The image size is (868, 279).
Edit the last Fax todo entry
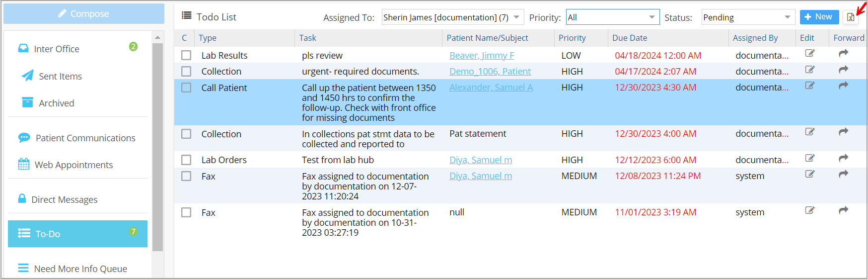tap(810, 210)
